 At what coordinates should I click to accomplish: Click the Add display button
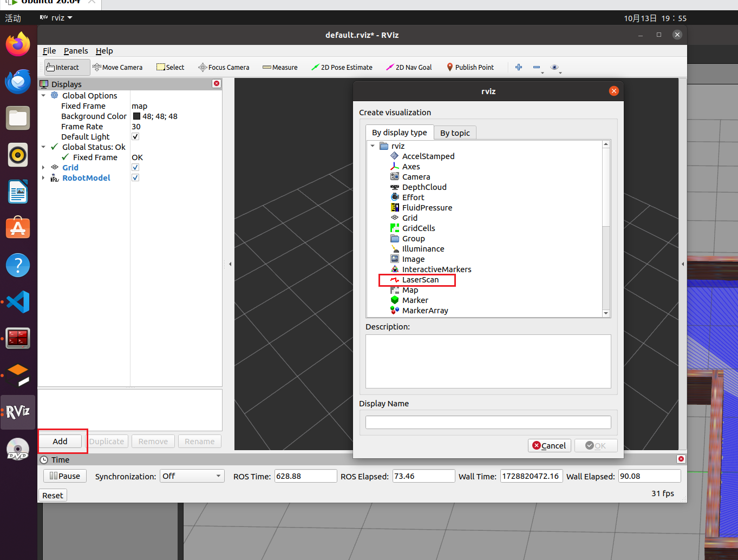[x=60, y=442]
